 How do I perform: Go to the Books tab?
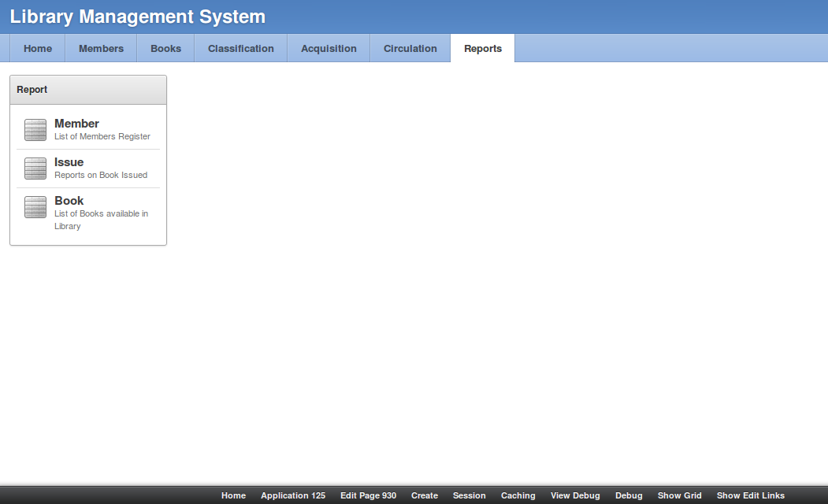click(165, 49)
